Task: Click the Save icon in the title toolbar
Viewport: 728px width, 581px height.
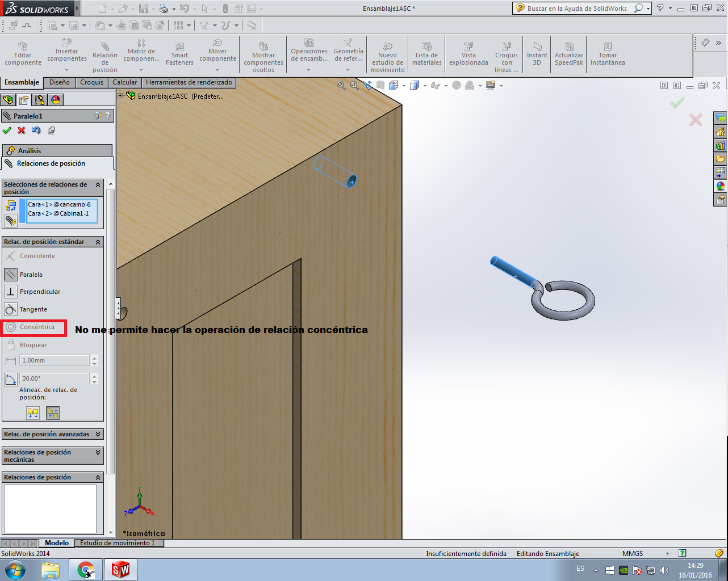Action: pos(144,9)
